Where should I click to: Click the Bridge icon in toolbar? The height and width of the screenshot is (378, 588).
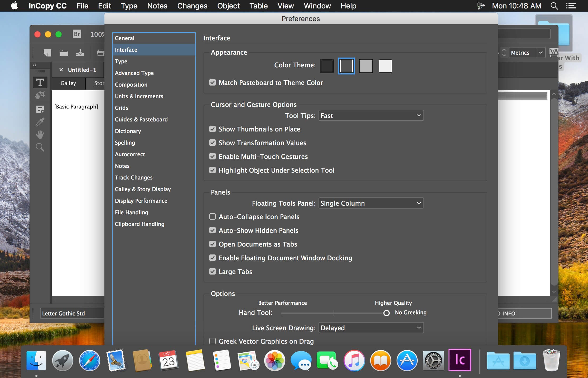click(x=76, y=34)
